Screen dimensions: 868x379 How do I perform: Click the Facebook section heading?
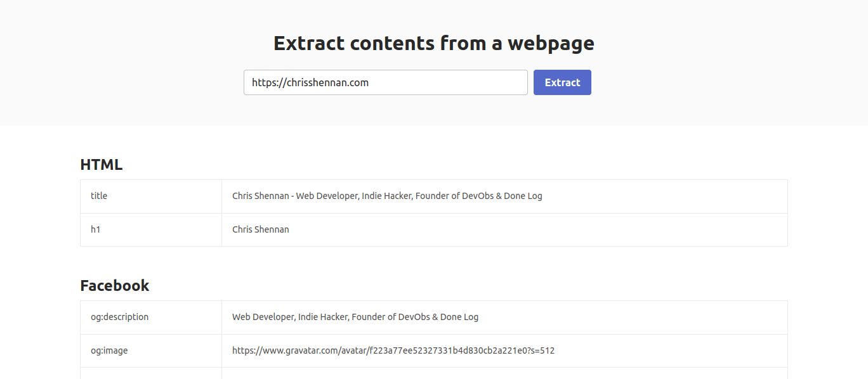(115, 285)
